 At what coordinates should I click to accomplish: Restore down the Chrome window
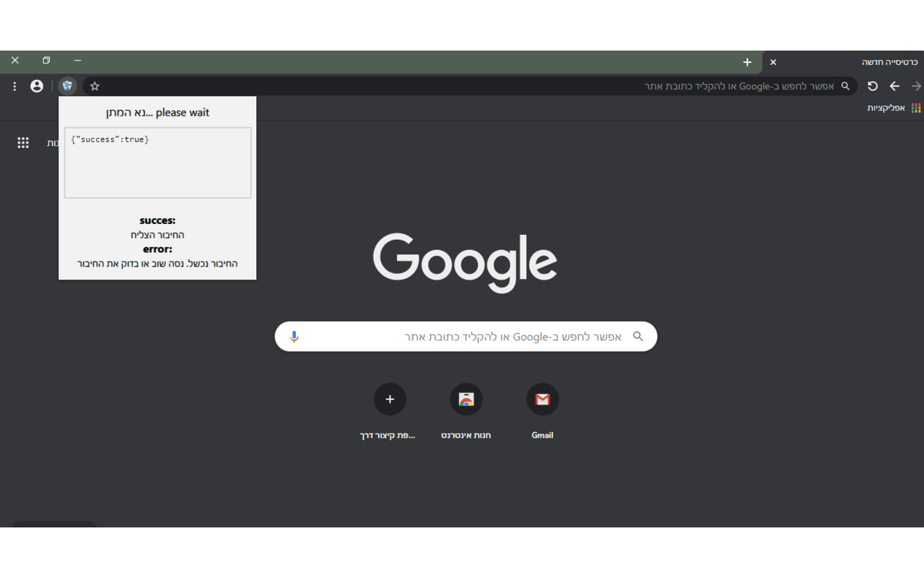coord(46,61)
